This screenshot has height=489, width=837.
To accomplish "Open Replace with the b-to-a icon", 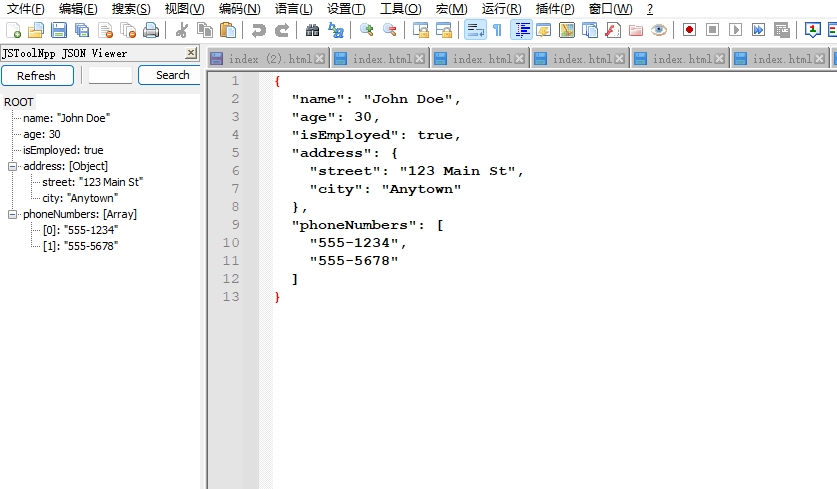I will 336,30.
